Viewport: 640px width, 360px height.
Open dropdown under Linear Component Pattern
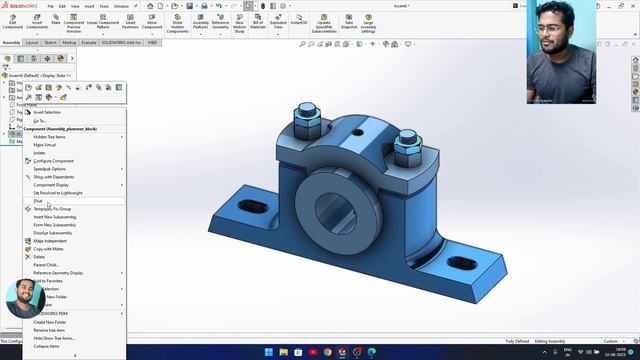tap(103, 34)
